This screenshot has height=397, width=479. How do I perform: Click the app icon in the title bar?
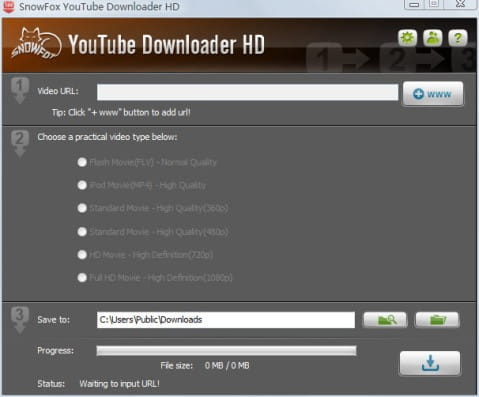[9, 6]
